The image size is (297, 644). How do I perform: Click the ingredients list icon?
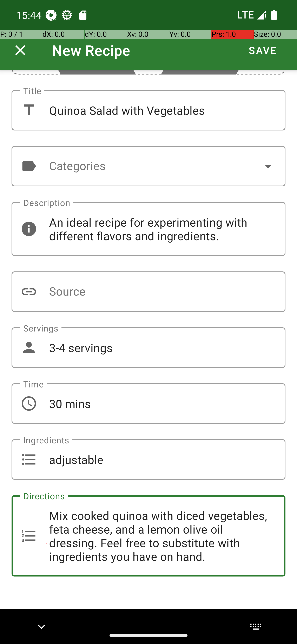pyautogui.click(x=29, y=459)
